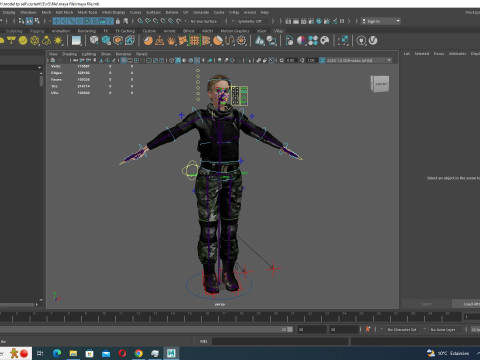
Task: Open the viewport color space dropdown
Action: pos(355,60)
